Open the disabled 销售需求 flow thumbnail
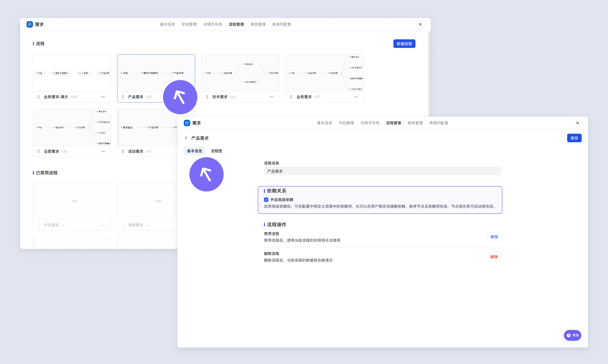The width and height of the screenshot is (608, 364). pos(148,201)
